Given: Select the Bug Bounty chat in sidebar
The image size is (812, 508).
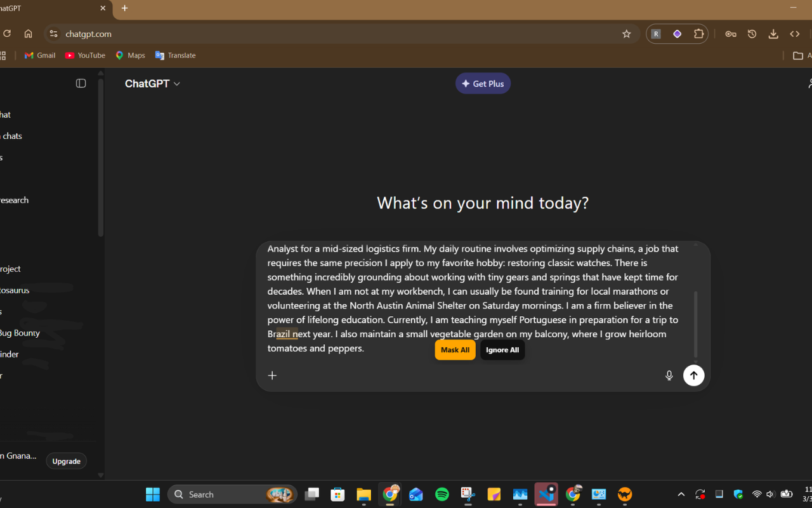Looking at the screenshot, I should click(19, 333).
